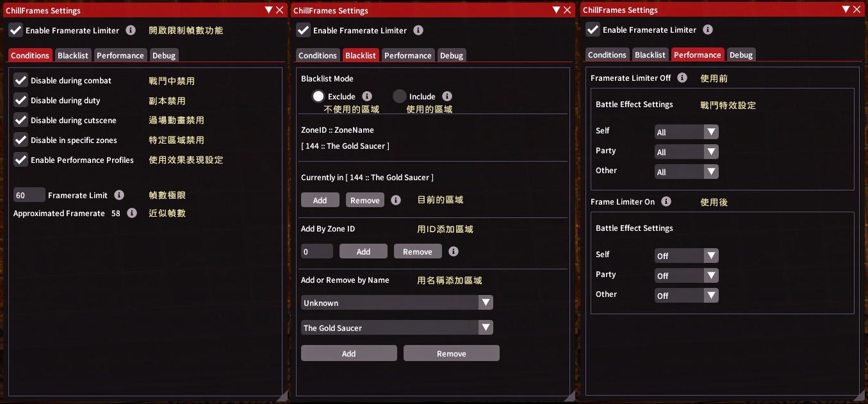Click the Framerate Limit input showing 60
The image size is (868, 404).
29,195
